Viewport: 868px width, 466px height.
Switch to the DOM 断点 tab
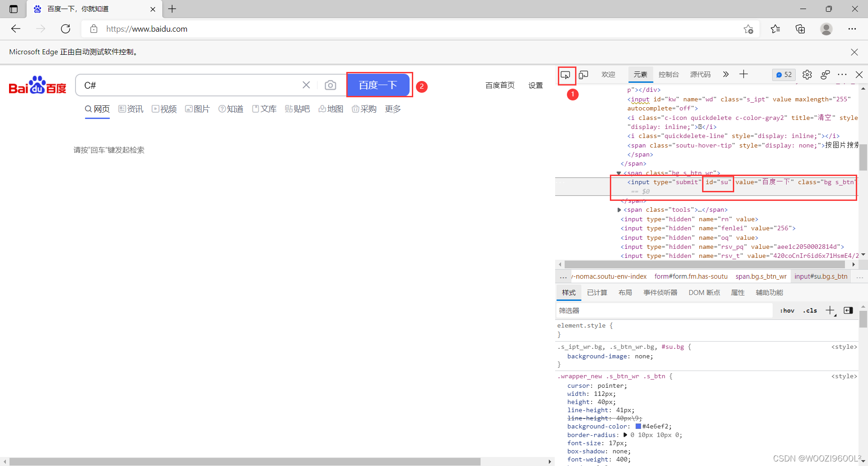click(x=704, y=293)
